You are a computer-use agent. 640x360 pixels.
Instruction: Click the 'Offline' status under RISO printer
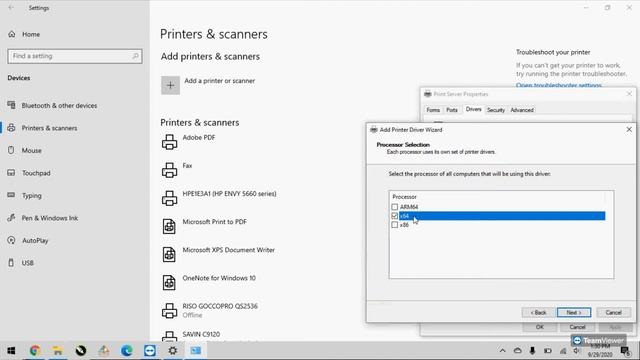(192, 315)
